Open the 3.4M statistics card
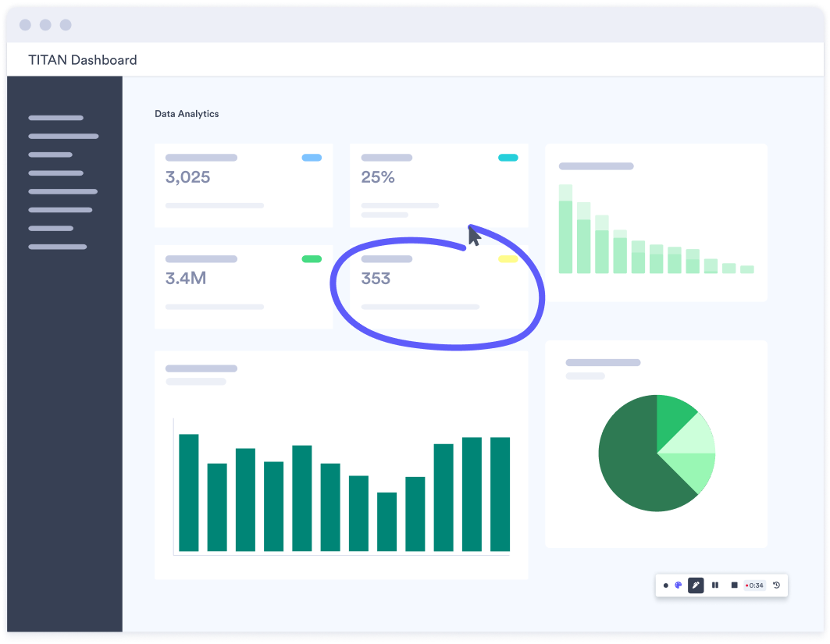The height and width of the screenshot is (644, 830). click(243, 286)
